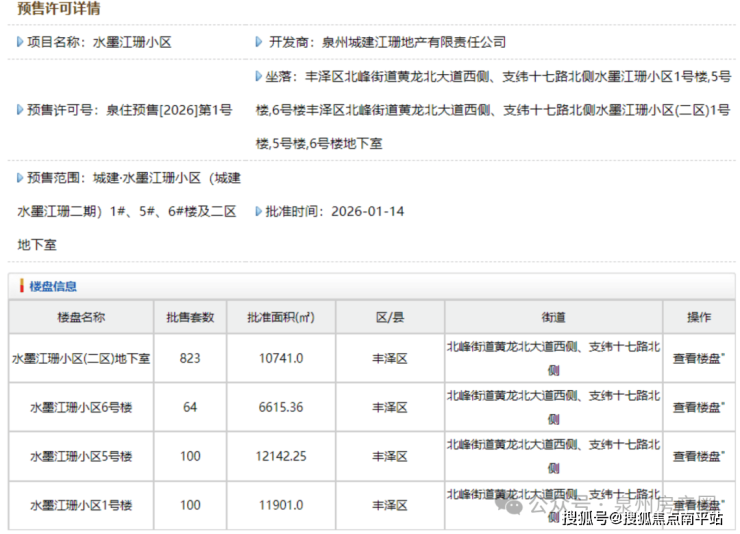Viewport: 740px width, 534px height.
Task: Click the 楼盘名称 column header
Action: (x=81, y=318)
